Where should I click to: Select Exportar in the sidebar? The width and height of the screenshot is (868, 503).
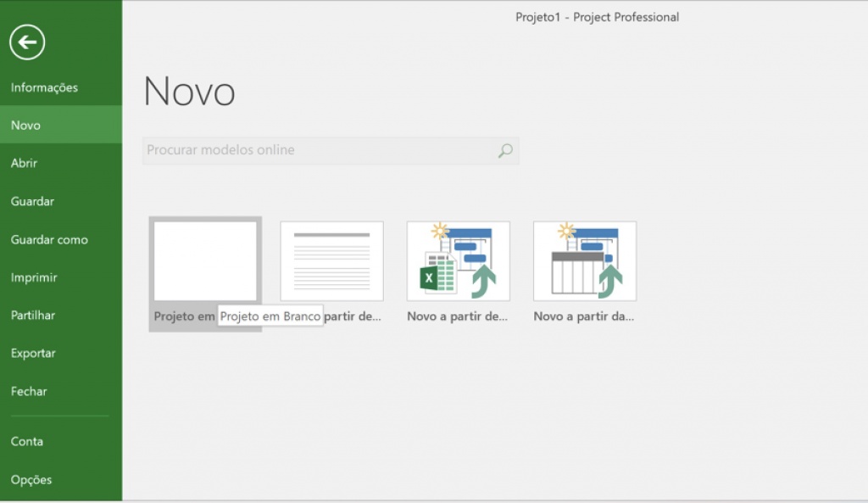click(x=32, y=353)
